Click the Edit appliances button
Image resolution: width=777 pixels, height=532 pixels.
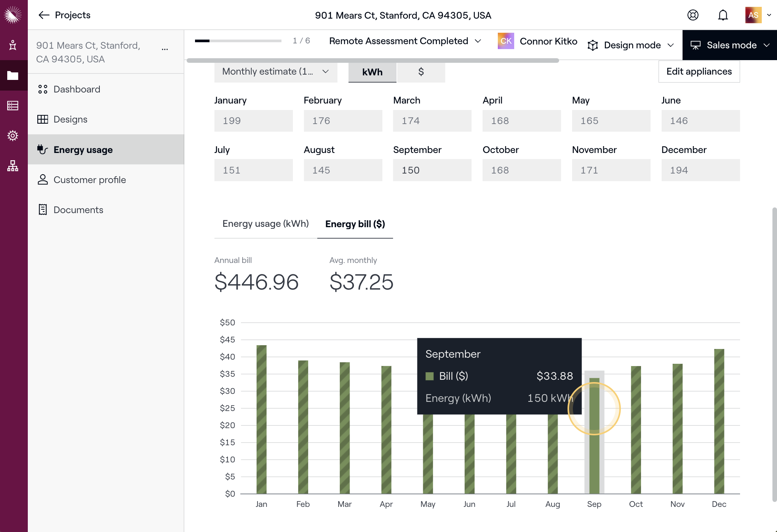click(699, 72)
